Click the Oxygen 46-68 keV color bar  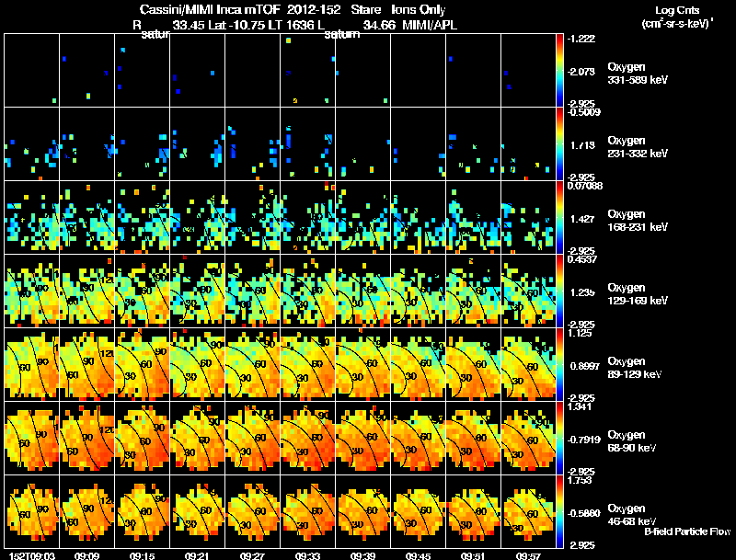tap(559, 511)
